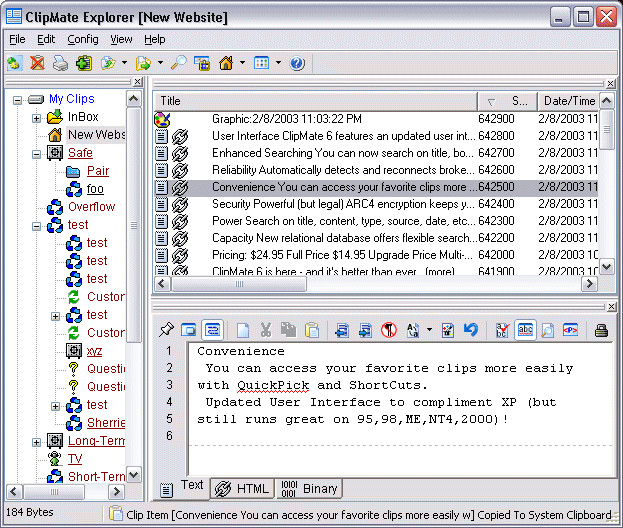
Task: Open dropdown arrow beside move-to-collection icon
Action: 124,63
